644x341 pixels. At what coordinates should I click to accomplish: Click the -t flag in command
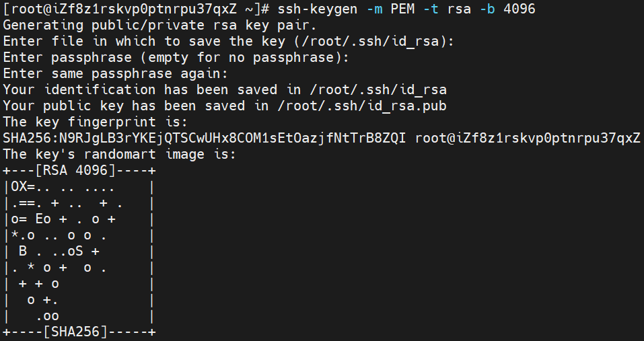pyautogui.click(x=431, y=9)
